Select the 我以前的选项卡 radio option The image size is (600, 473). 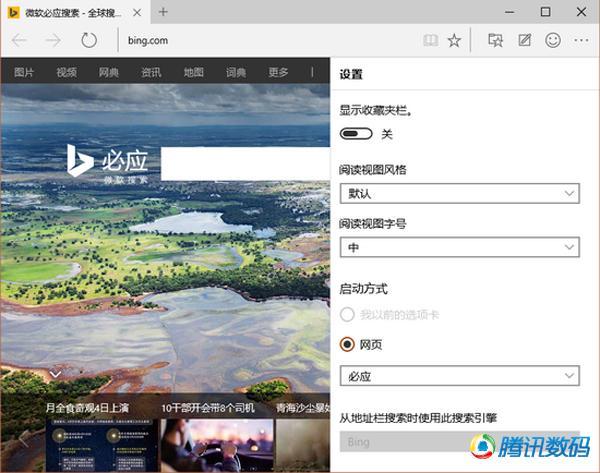pos(348,314)
